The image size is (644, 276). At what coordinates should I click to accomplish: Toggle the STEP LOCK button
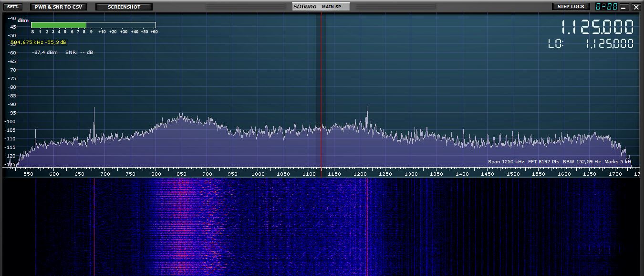(571, 7)
